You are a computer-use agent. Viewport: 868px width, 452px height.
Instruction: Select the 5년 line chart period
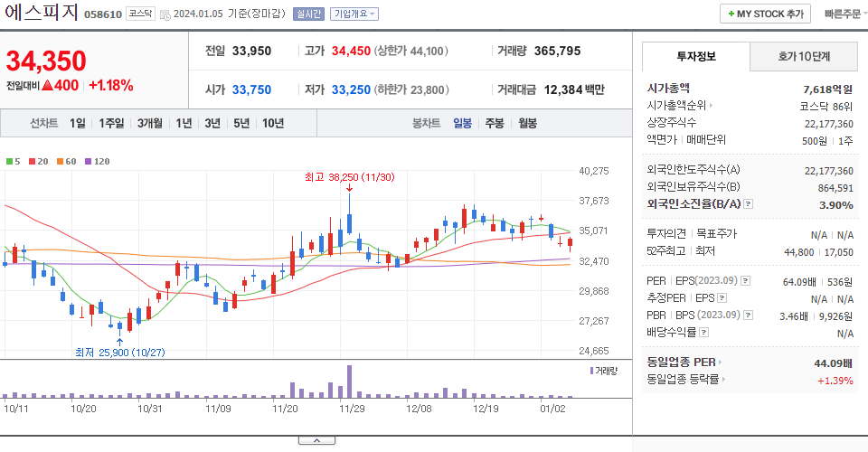(x=241, y=123)
